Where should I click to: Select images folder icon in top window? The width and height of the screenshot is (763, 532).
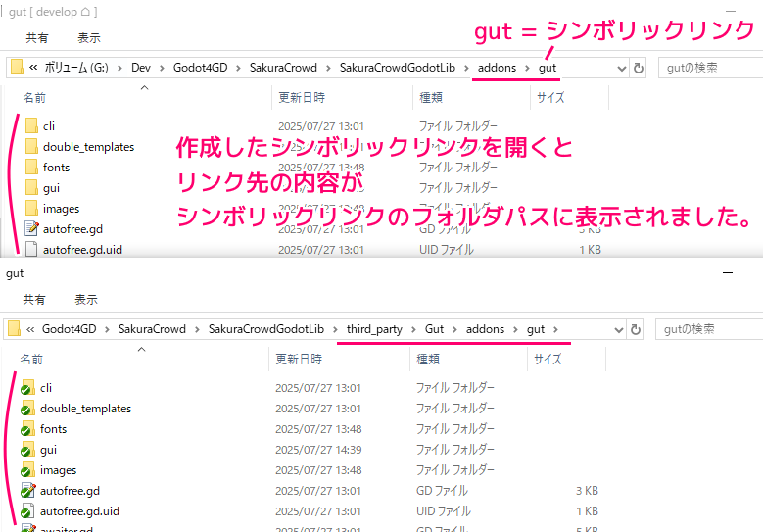point(31,208)
